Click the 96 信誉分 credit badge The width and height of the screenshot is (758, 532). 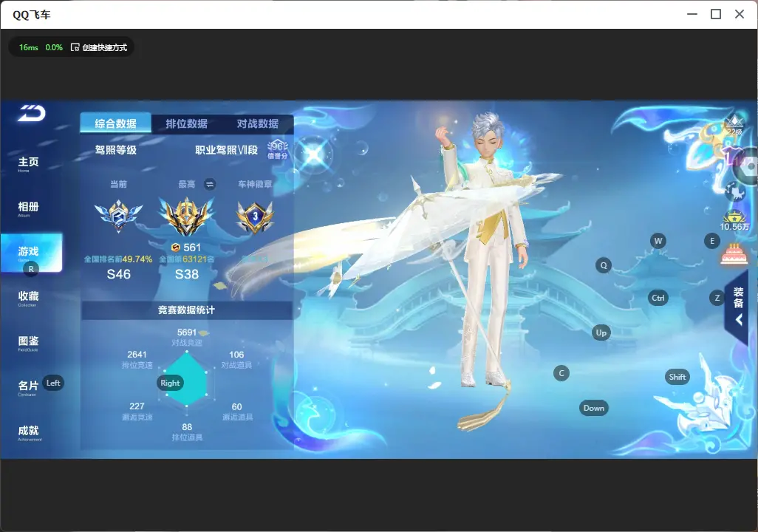coord(278,149)
